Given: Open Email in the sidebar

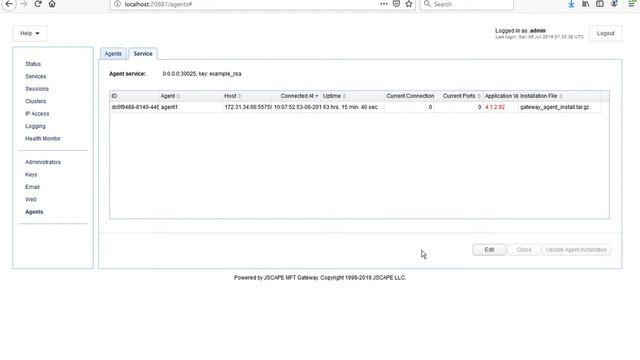Looking at the screenshot, I should click(x=32, y=187).
